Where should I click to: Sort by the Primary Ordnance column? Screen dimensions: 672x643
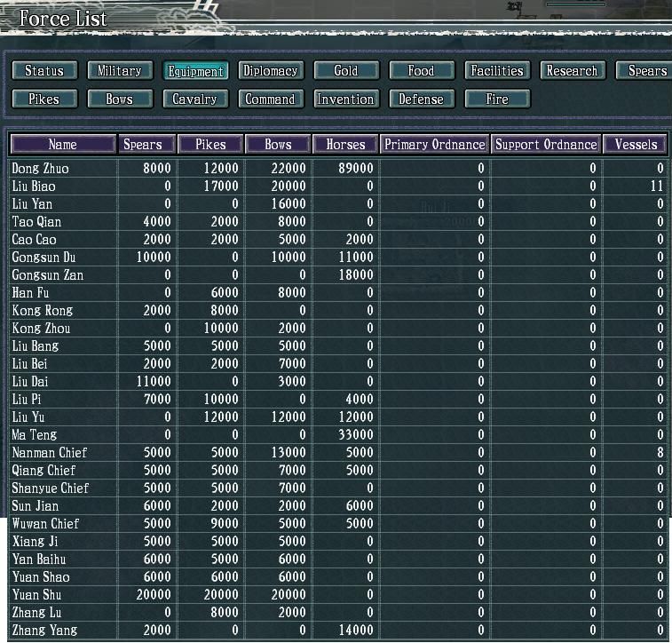pos(434,145)
